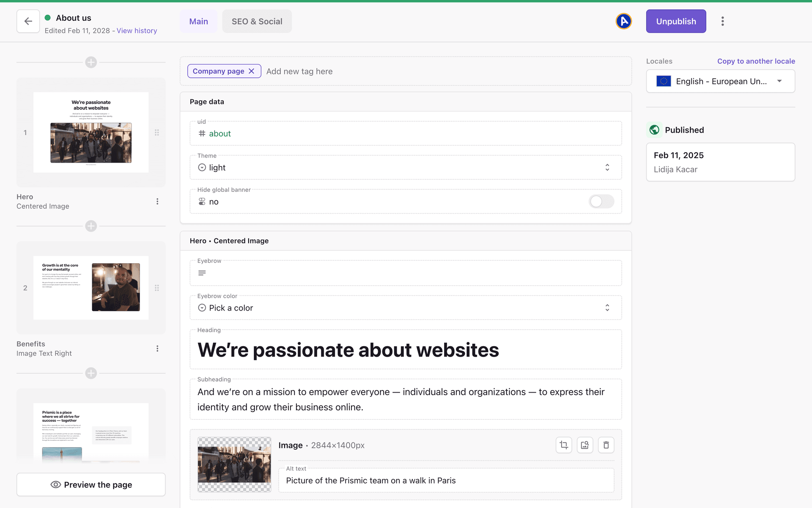The width and height of the screenshot is (812, 508).
Task: Click the user avatar icon
Action: [x=623, y=21]
